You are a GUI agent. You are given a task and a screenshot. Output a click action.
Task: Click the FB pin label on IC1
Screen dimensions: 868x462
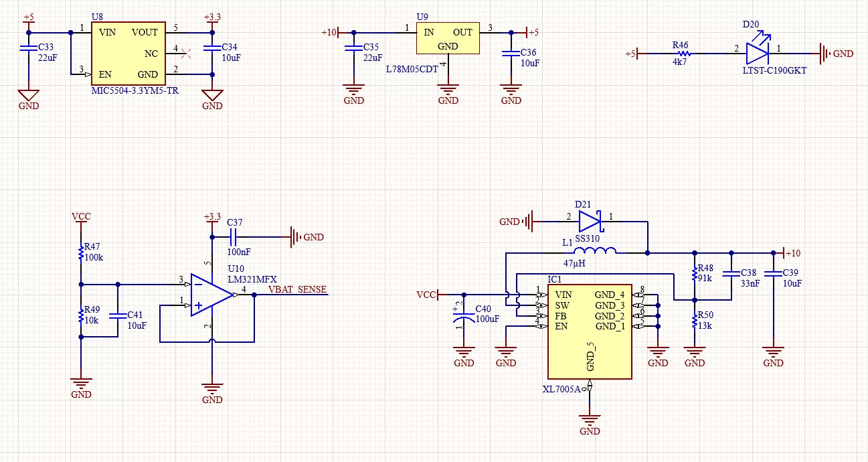pyautogui.click(x=561, y=316)
